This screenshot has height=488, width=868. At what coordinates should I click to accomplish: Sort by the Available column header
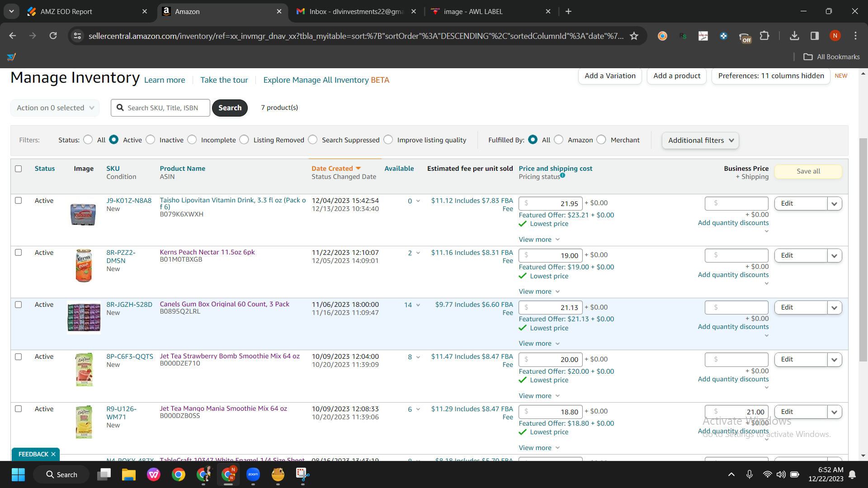399,169
